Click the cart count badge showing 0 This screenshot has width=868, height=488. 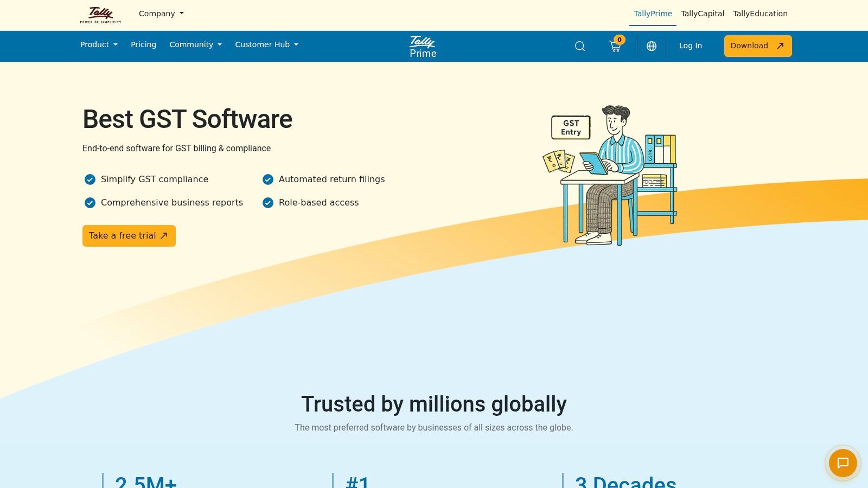[620, 40]
